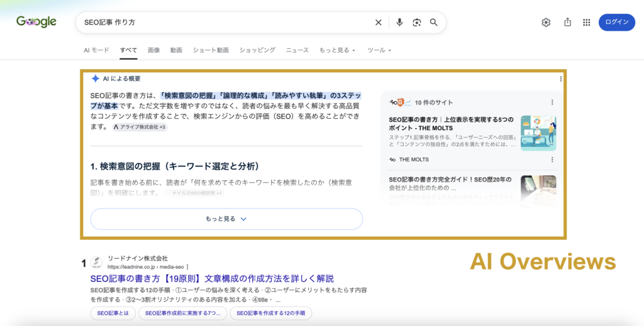Open SEO記事の書き方【19原則】 result link
The width and height of the screenshot is (644, 326).
212,279
